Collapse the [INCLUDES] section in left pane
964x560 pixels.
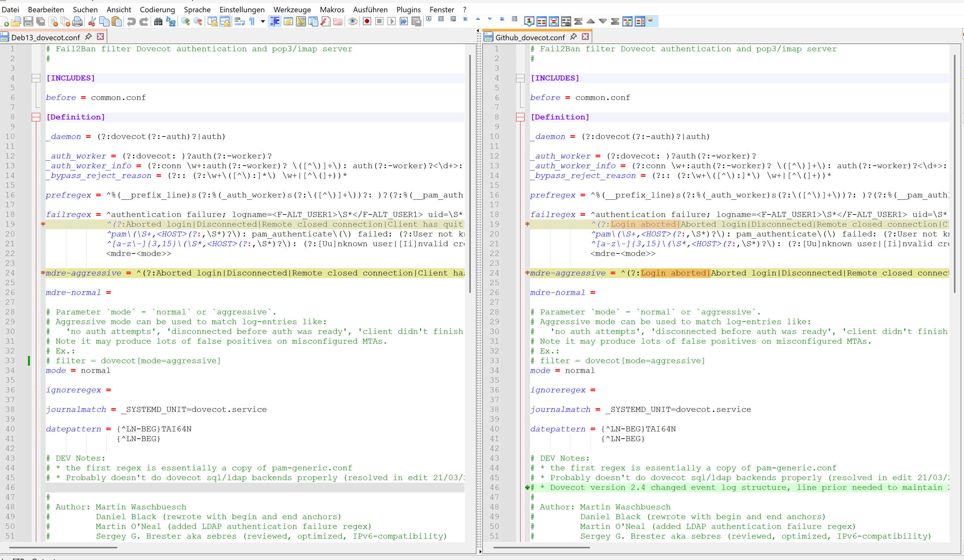point(36,78)
